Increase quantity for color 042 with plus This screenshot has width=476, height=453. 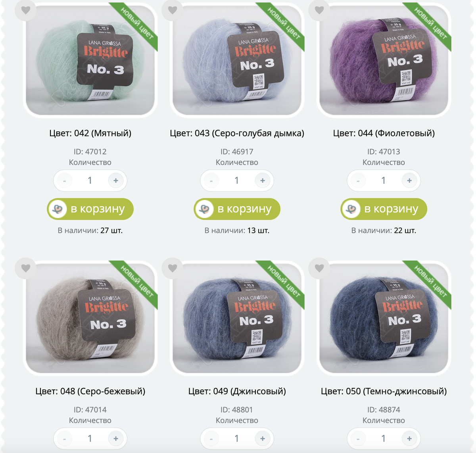116,180
